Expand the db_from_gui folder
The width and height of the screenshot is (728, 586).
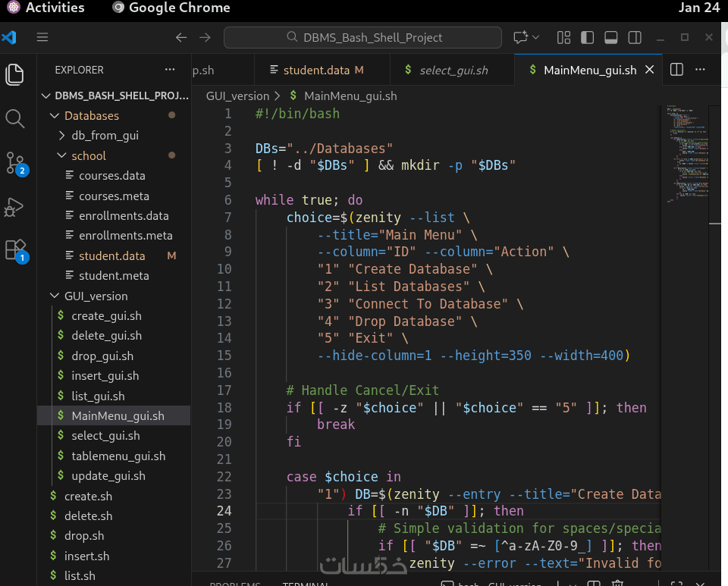click(105, 136)
